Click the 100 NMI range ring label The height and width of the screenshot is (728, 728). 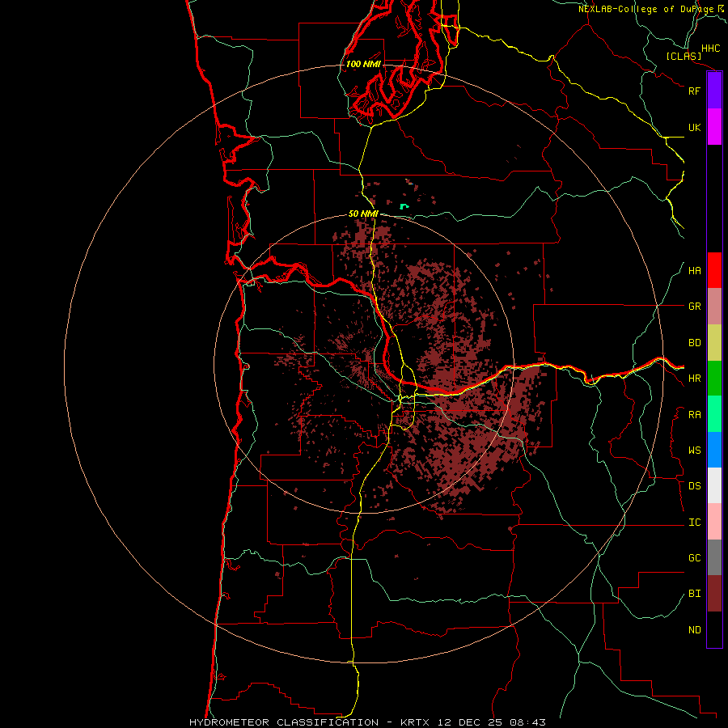click(x=363, y=64)
